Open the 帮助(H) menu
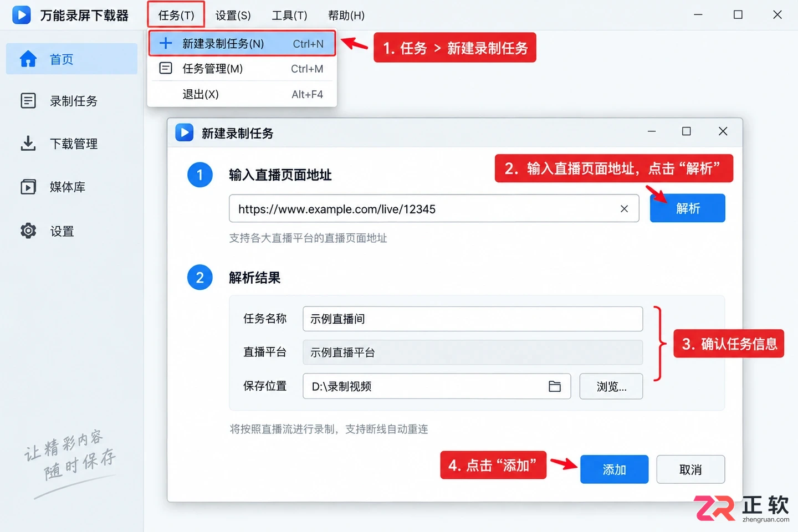Viewport: 798px width, 532px height. pos(346,16)
